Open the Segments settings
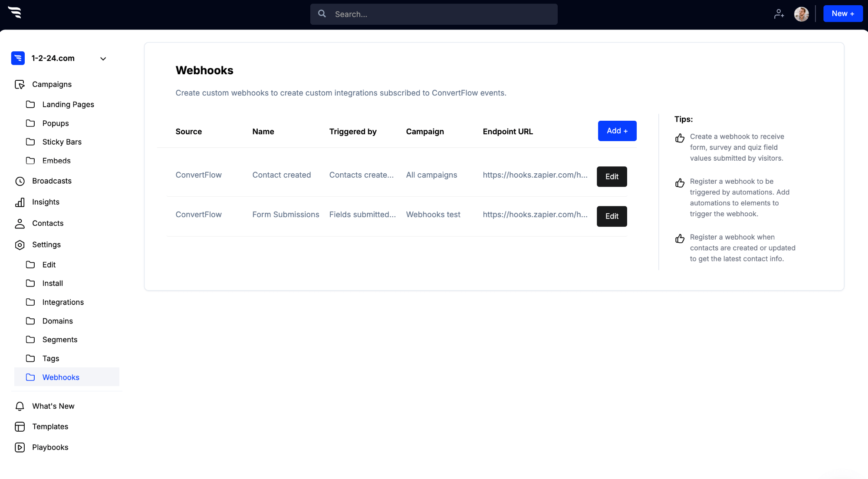 coord(60,340)
